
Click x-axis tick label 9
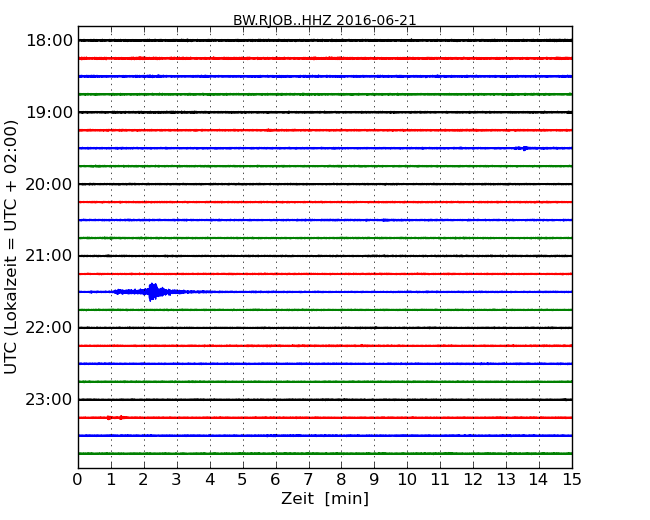coord(374,480)
